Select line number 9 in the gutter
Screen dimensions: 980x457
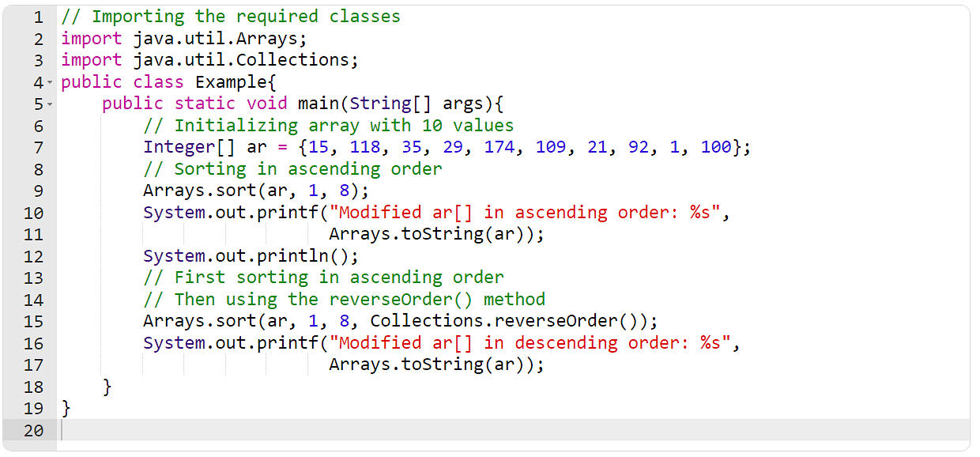38,191
